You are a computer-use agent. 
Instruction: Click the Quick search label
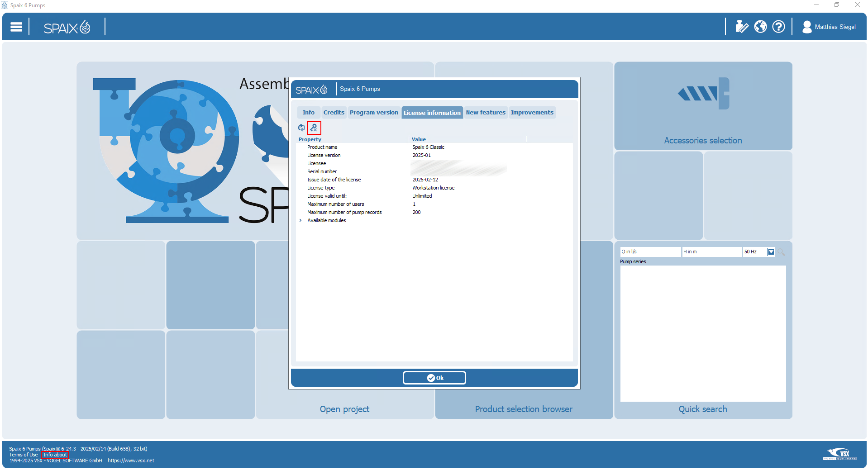pyautogui.click(x=703, y=409)
